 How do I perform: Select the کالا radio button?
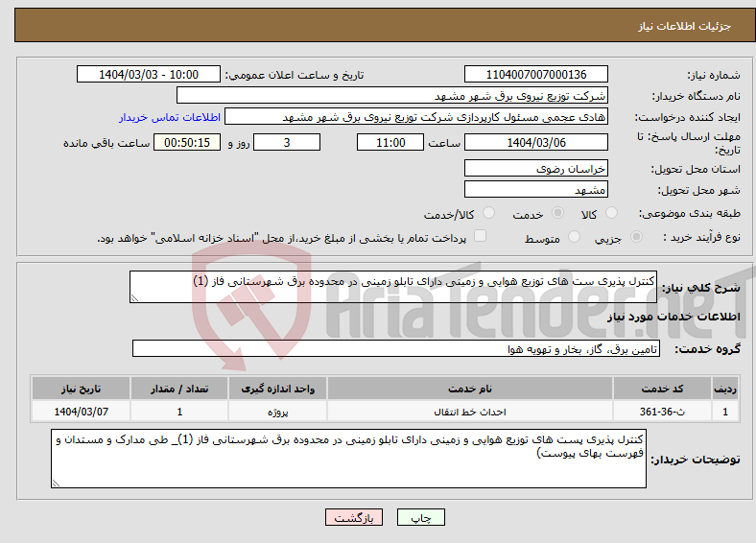tap(611, 213)
